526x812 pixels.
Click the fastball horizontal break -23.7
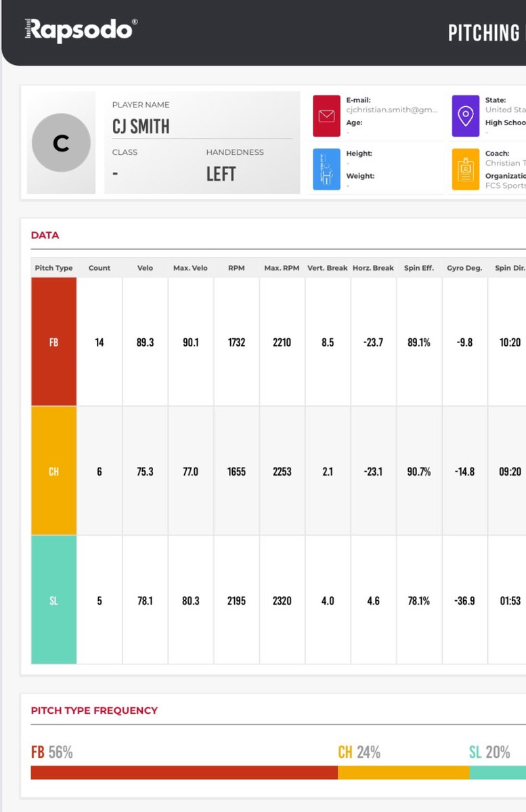click(x=373, y=342)
